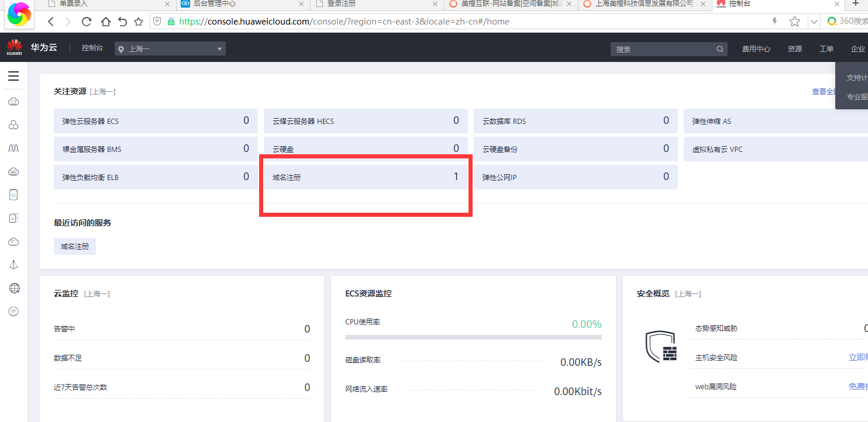Open the 云硬盘备份 resource card
868x422 pixels.
(x=576, y=149)
